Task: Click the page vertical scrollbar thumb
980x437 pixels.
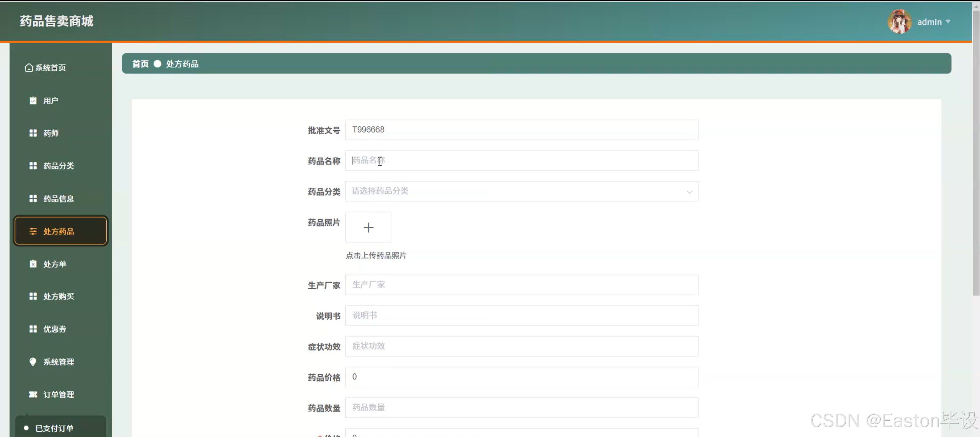Action: 976,152
